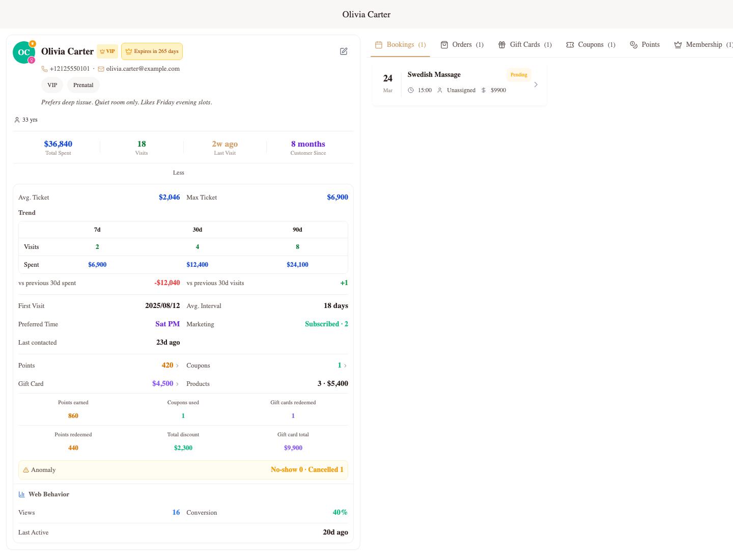Image resolution: width=733 pixels, height=560 pixels.
Task: Click the Subscribed · 2 marketing value
Action: 326,324
